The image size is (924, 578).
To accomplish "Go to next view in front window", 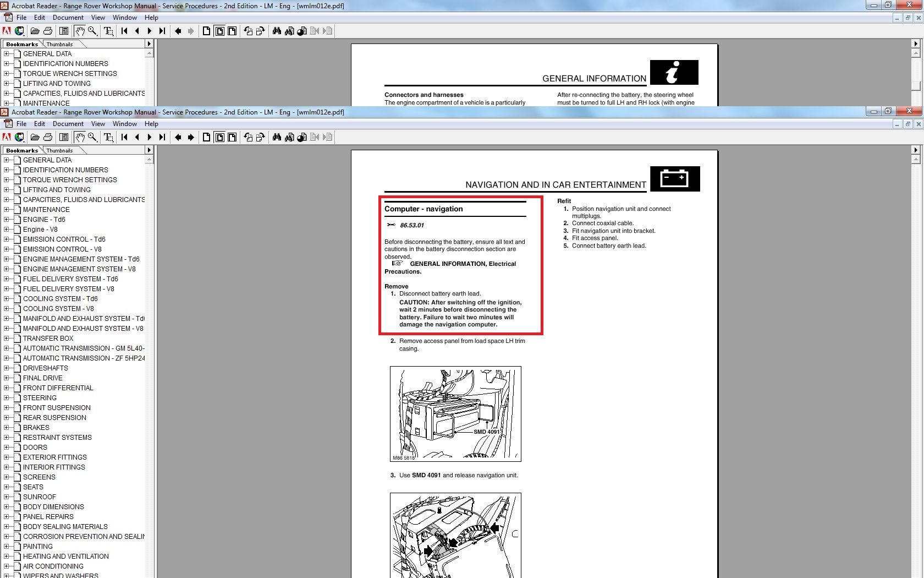I will click(191, 137).
